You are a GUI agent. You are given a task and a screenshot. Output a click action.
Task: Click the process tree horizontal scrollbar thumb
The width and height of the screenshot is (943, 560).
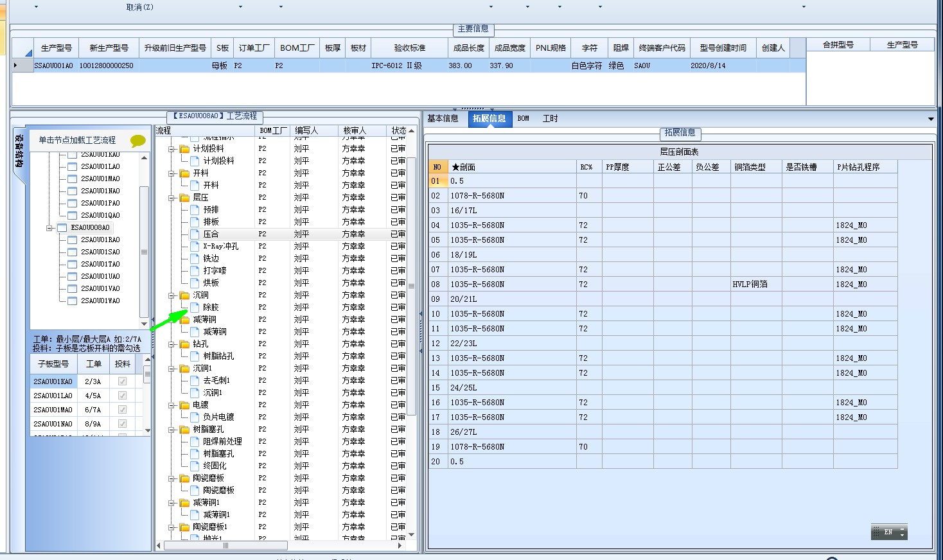[225, 546]
